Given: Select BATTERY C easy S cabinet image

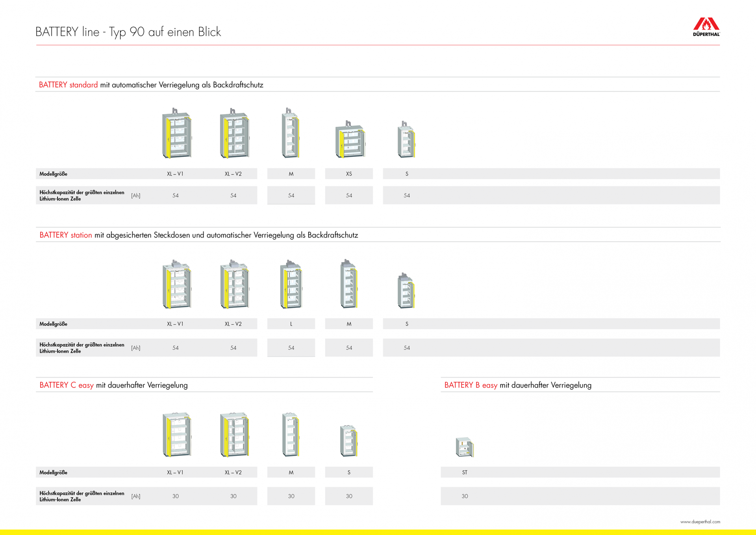Looking at the screenshot, I should [349, 441].
